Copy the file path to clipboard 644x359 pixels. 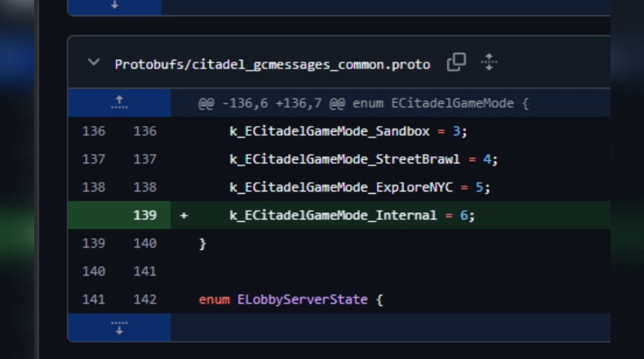click(x=456, y=62)
